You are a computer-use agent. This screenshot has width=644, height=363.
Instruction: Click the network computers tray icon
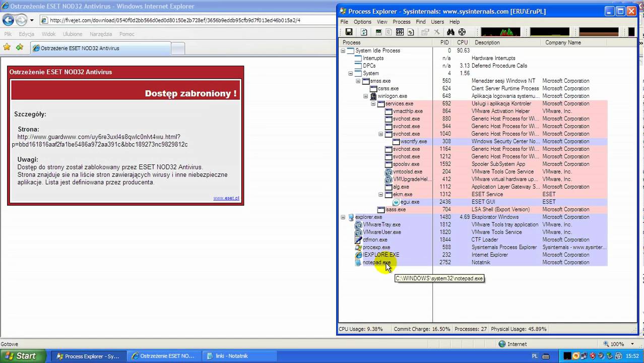pyautogui.click(x=584, y=356)
